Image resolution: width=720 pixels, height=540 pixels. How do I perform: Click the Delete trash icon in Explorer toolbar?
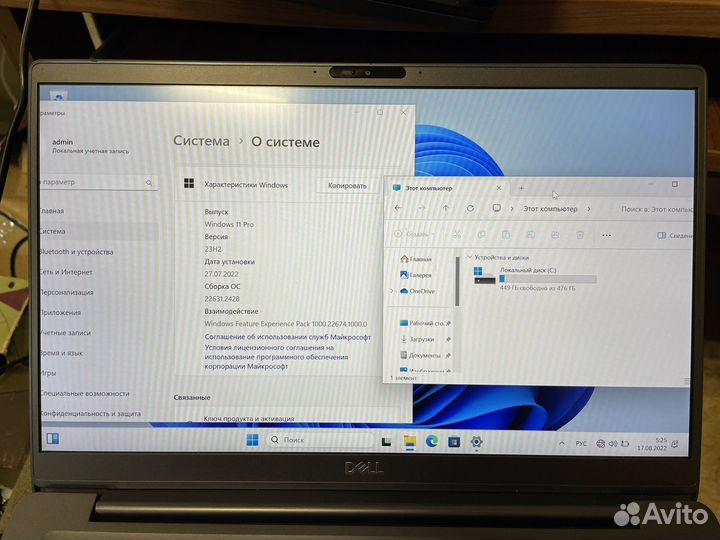tap(579, 235)
